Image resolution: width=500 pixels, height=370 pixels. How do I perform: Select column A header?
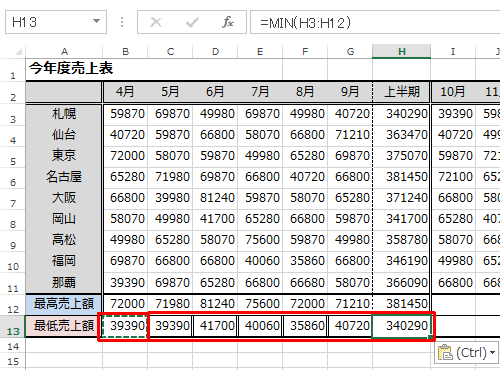(x=64, y=52)
